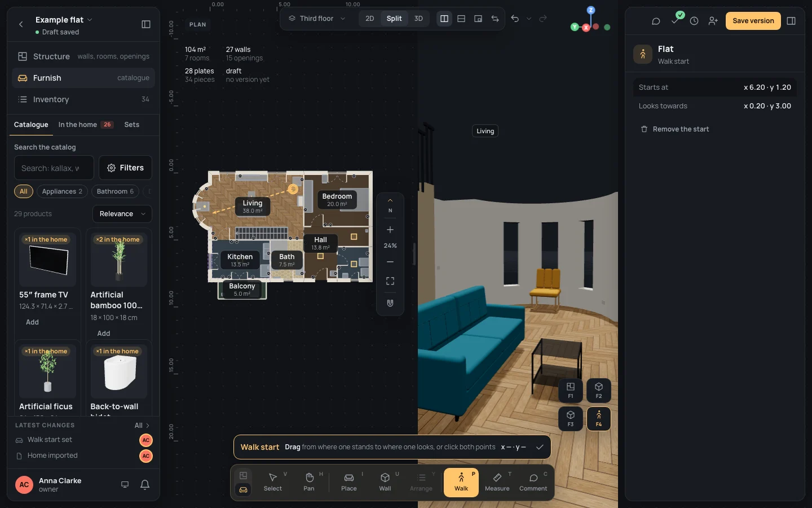
Task: Select the Artificial ficus thumbnail
Action: [x=47, y=371]
